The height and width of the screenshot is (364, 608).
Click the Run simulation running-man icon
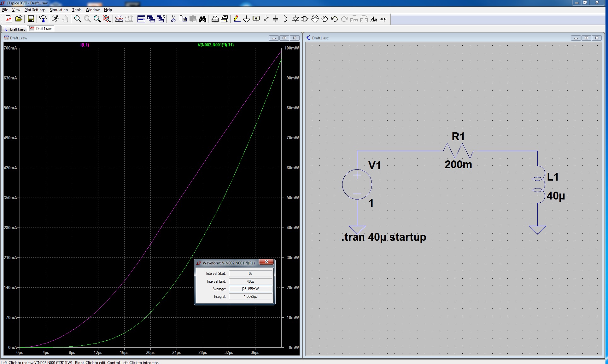point(55,19)
